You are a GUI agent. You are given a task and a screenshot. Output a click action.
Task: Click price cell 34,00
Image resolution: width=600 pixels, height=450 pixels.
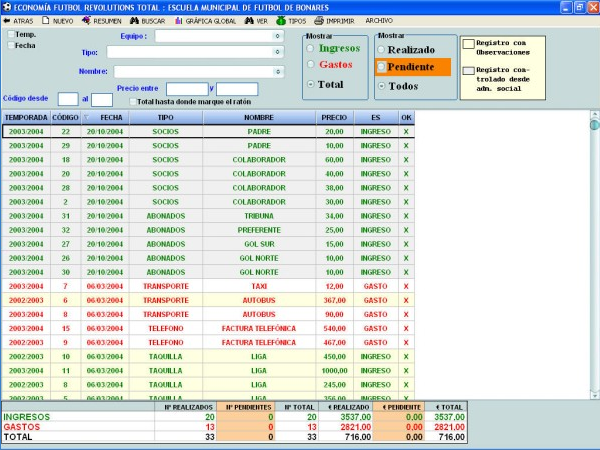pyautogui.click(x=334, y=216)
